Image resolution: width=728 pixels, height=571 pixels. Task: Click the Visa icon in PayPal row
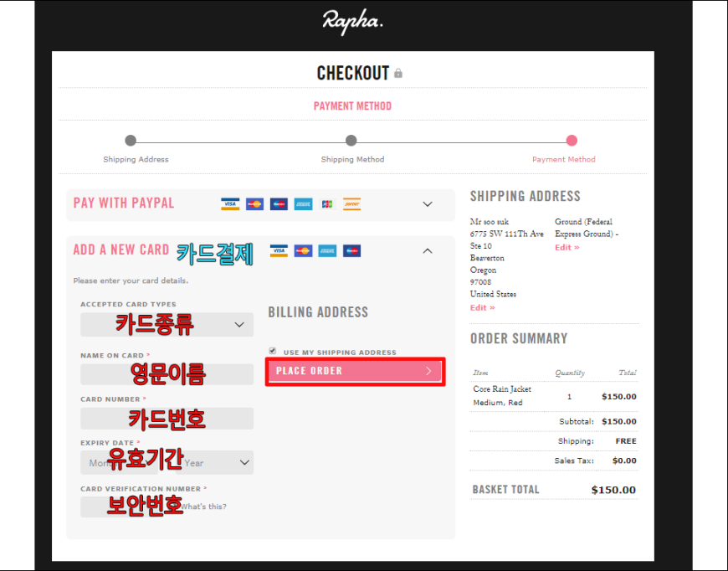click(x=230, y=204)
